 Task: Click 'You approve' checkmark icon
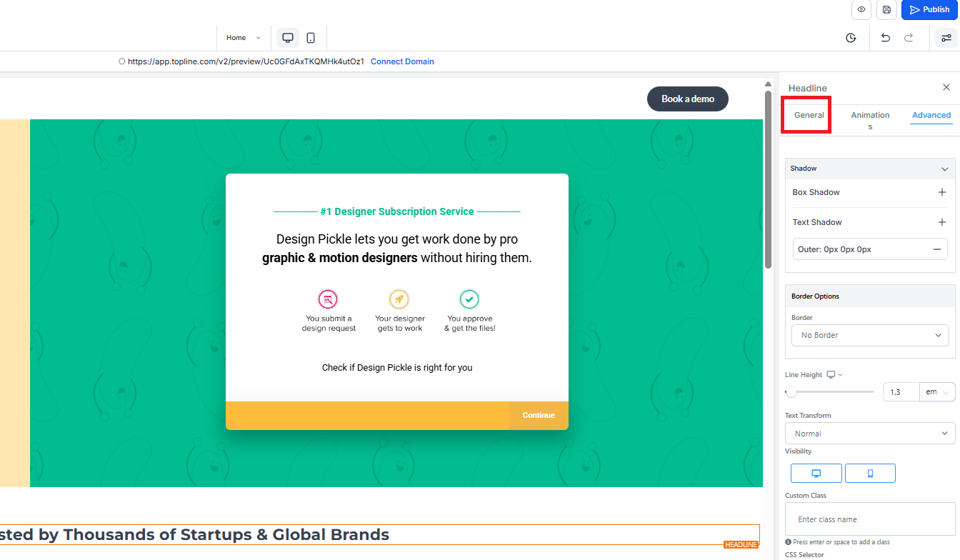(469, 299)
